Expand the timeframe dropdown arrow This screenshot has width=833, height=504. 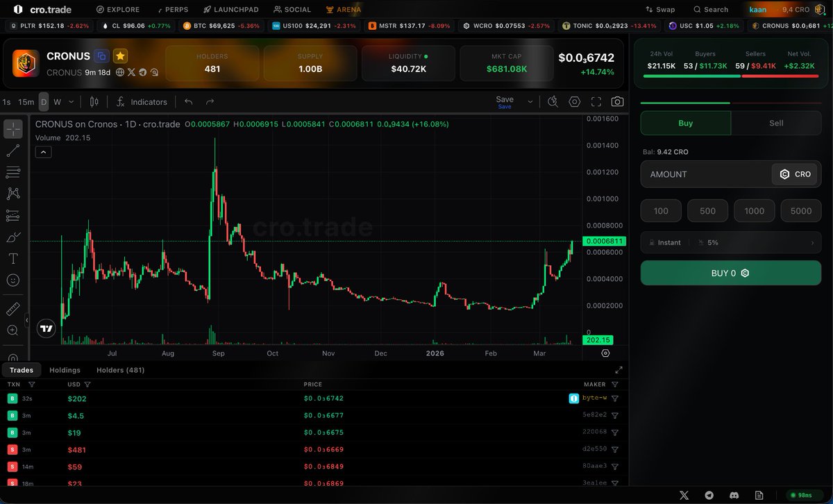point(71,102)
